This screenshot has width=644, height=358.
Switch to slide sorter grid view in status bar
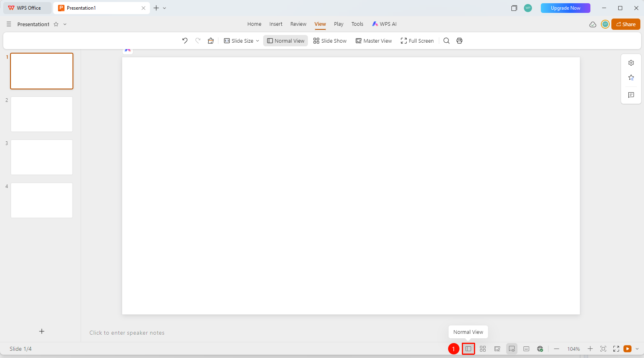pos(483,349)
